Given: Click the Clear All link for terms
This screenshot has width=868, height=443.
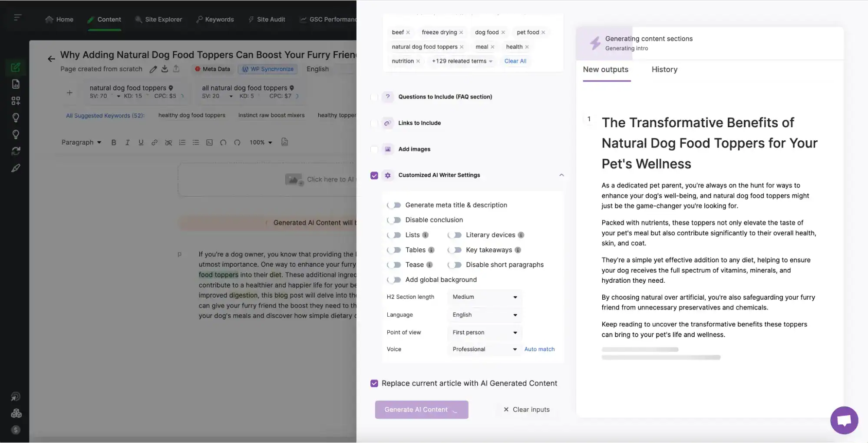Looking at the screenshot, I should pyautogui.click(x=515, y=61).
